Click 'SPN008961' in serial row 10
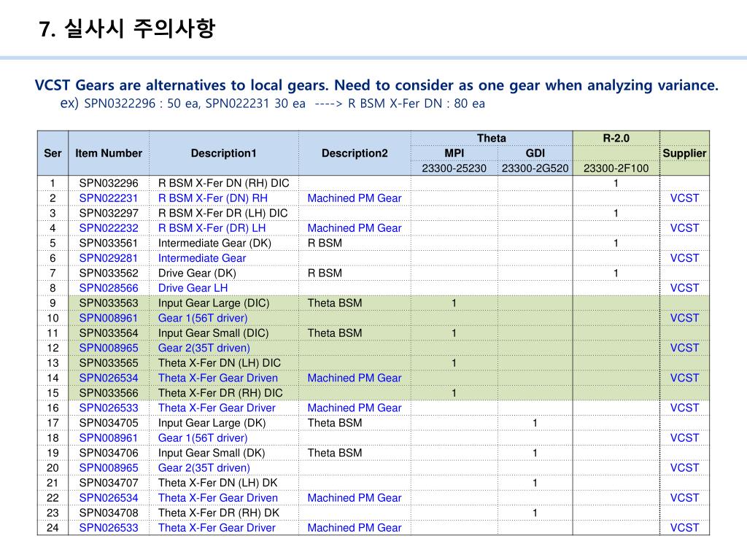Screen dimensions: 747x560 pyautogui.click(x=109, y=318)
